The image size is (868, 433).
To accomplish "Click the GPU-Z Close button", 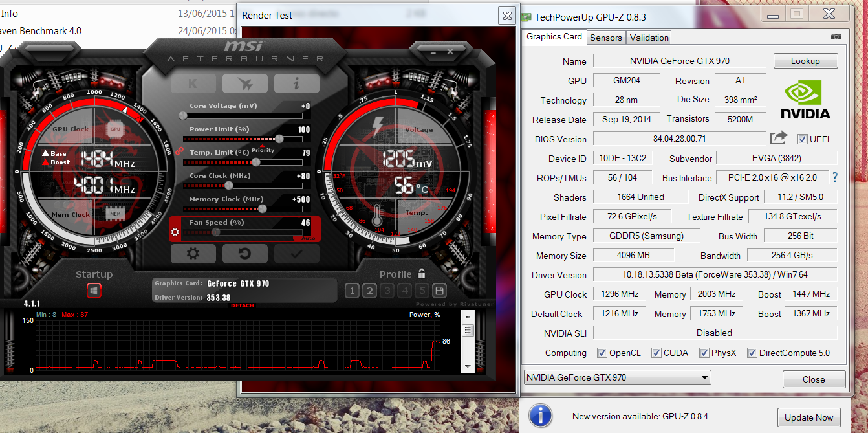I will pyautogui.click(x=814, y=379).
